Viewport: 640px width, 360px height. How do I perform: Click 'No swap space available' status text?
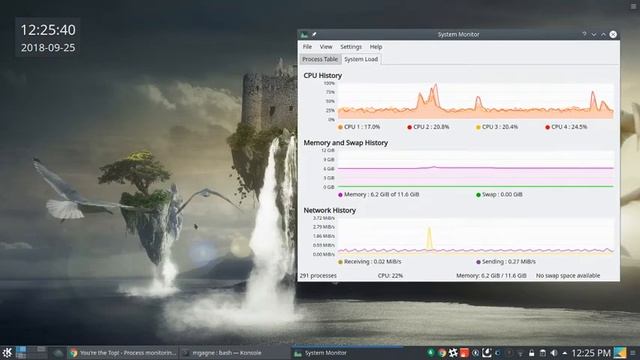pyautogui.click(x=568, y=276)
